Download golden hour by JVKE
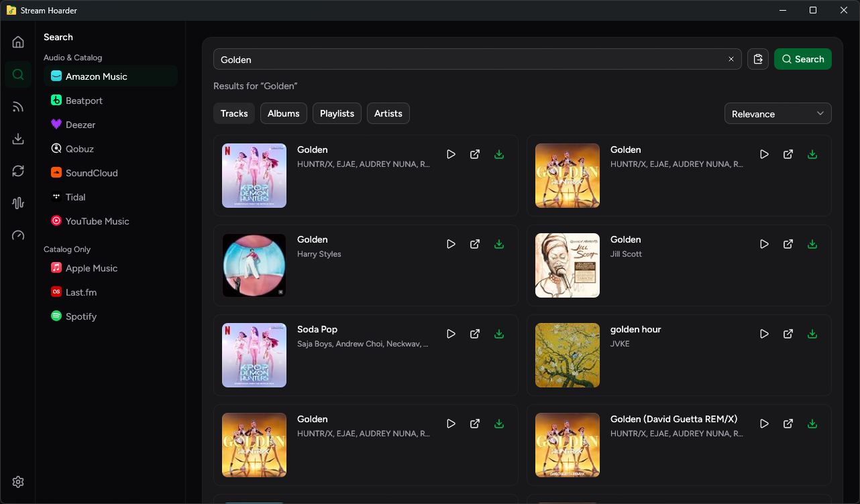Image resolution: width=860 pixels, height=504 pixels. (x=812, y=334)
